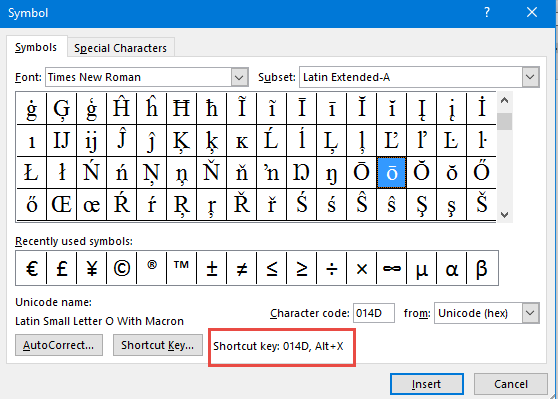Pick the capital IJ ligature character
The height and width of the screenshot is (399, 558).
click(x=62, y=141)
